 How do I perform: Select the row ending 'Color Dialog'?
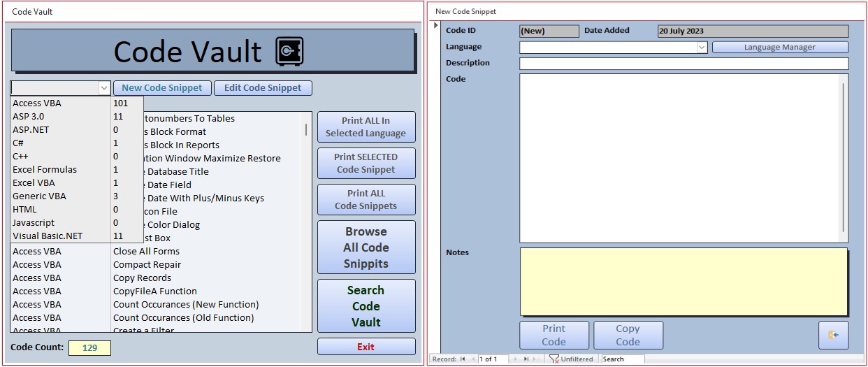click(222, 224)
